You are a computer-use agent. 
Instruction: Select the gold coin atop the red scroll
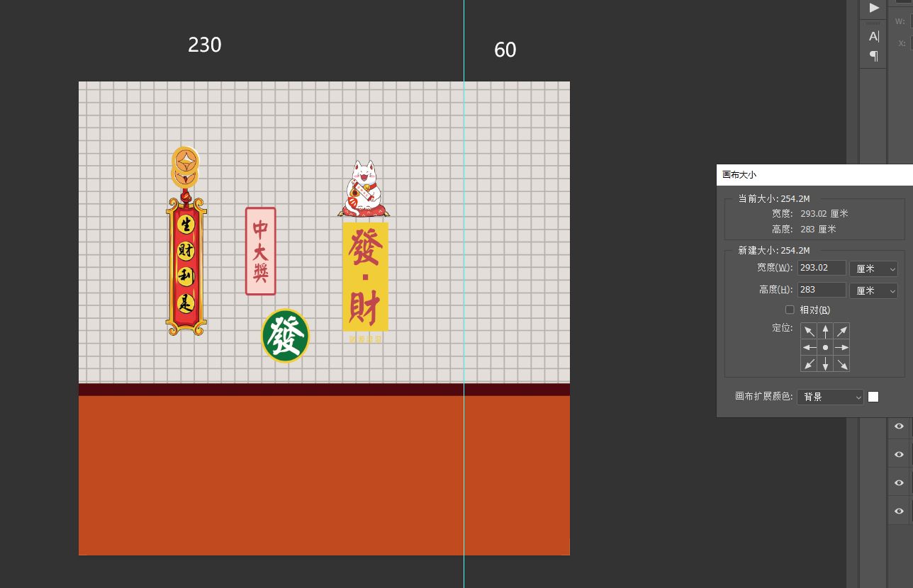pos(185,166)
